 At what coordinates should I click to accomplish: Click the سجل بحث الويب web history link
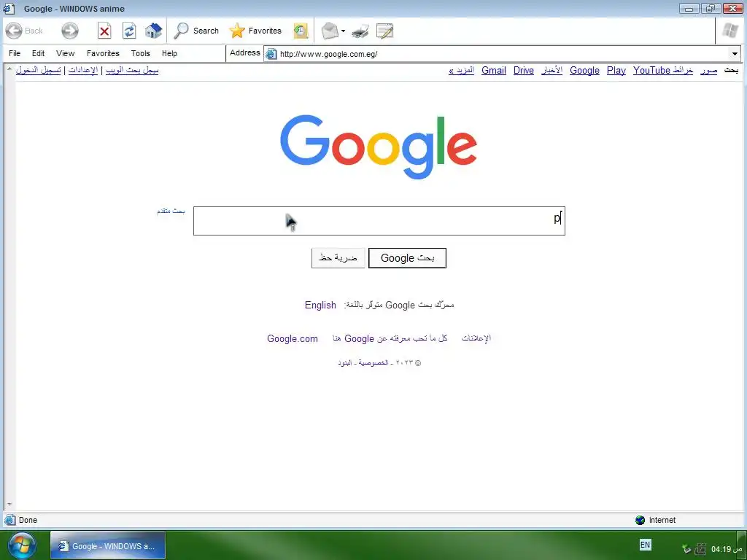[132, 70]
